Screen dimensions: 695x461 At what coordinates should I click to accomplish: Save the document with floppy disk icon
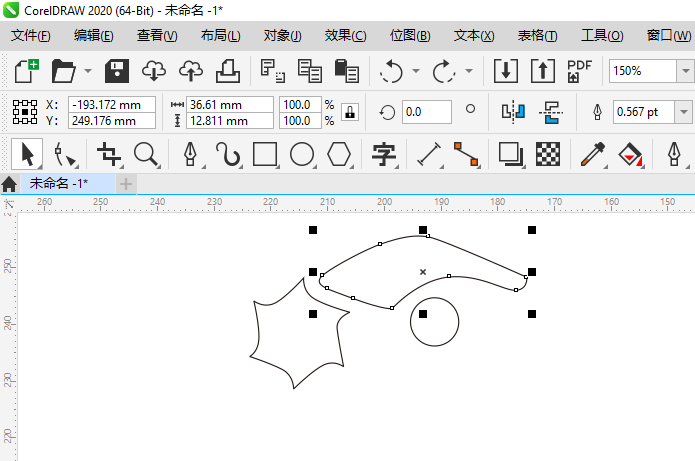pos(117,71)
